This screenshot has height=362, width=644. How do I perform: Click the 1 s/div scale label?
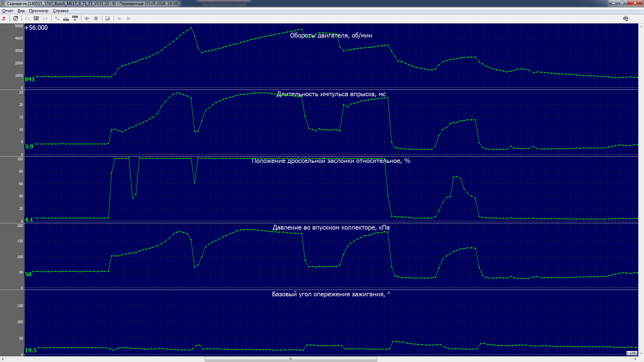tap(632, 353)
